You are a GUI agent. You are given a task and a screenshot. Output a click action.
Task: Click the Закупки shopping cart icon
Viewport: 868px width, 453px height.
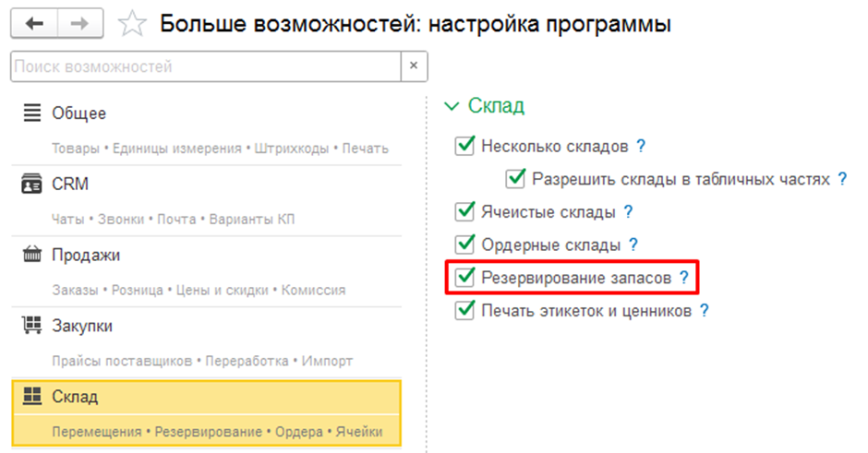31,326
